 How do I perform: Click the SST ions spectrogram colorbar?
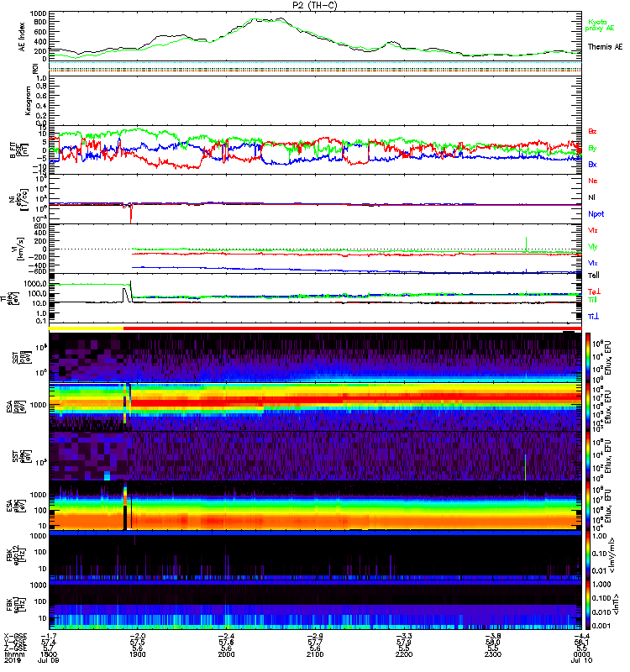(588, 357)
